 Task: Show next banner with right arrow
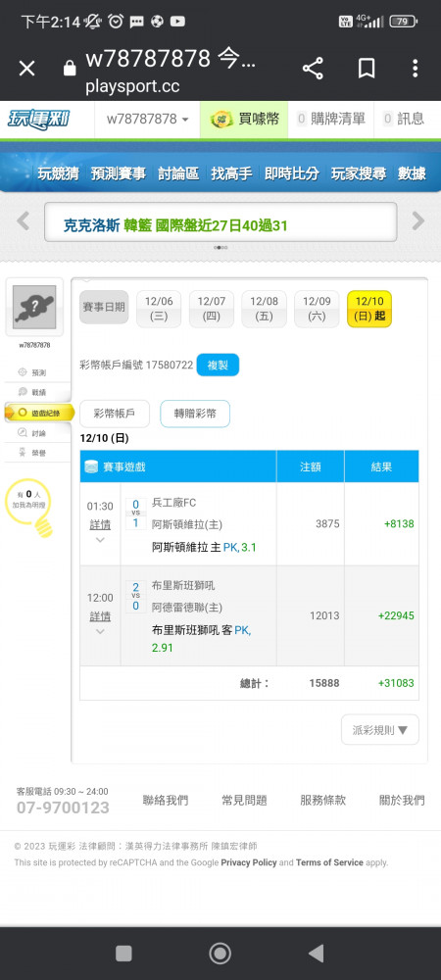[x=417, y=220]
